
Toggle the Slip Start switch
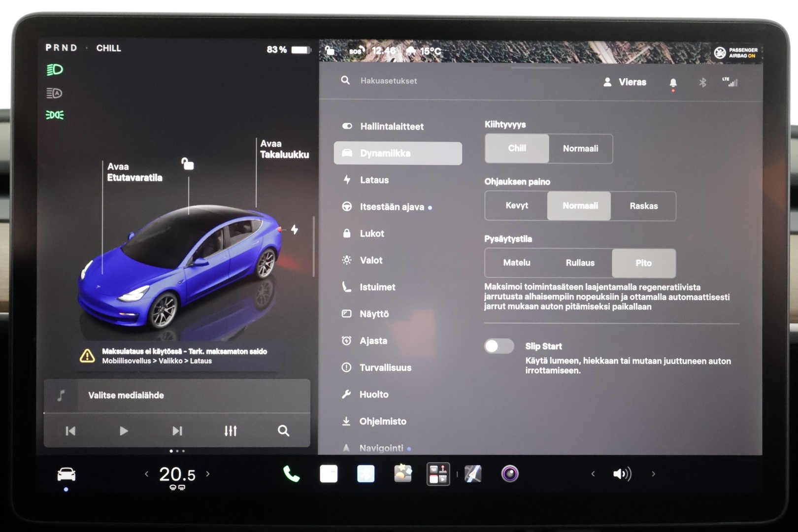coord(499,346)
